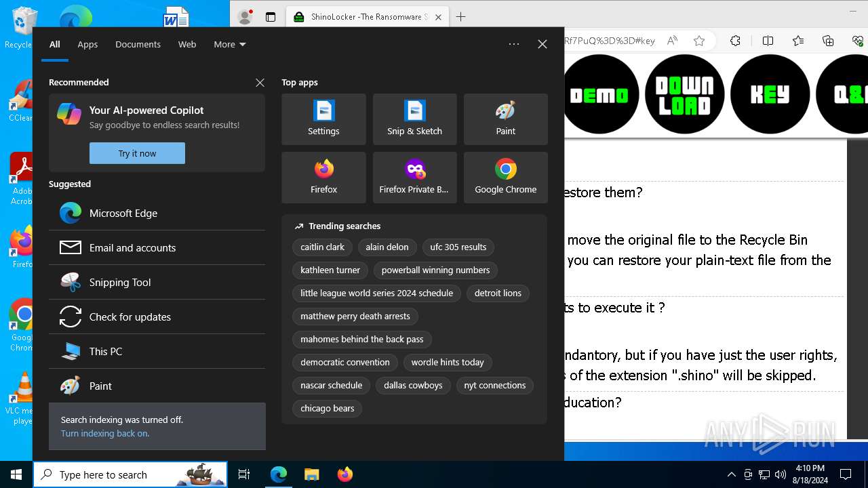Switch to the All search tab
Image resolution: width=868 pixels, height=488 pixels.
55,44
